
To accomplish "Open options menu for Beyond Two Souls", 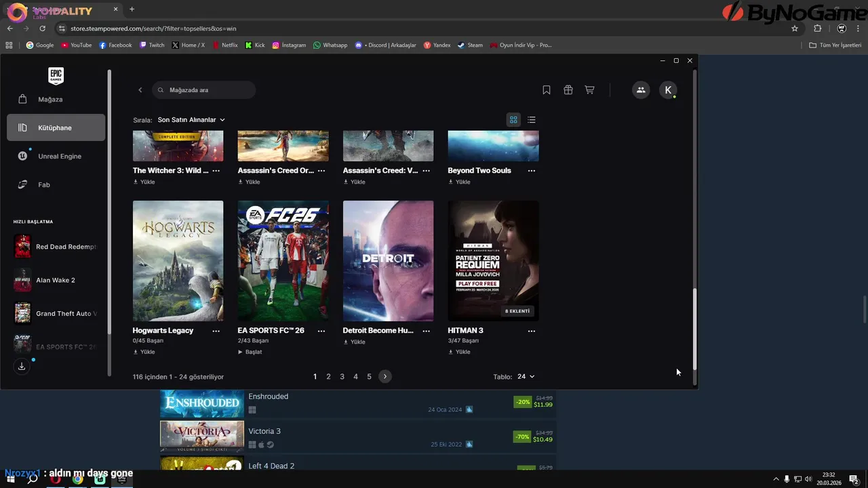I will [532, 171].
